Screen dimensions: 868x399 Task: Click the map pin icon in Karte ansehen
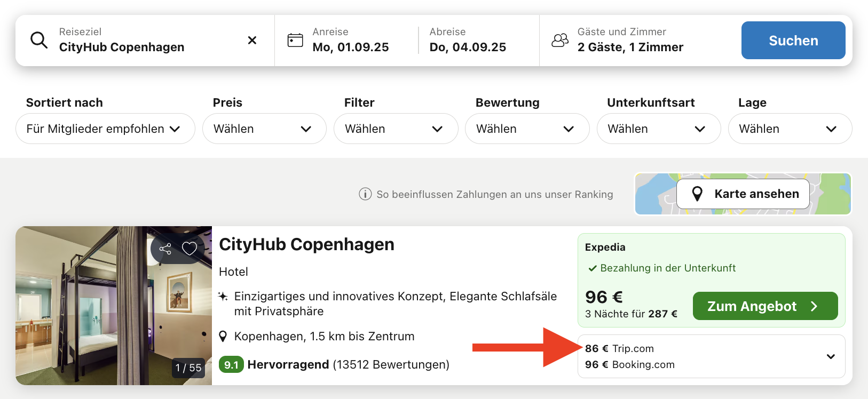tap(697, 194)
